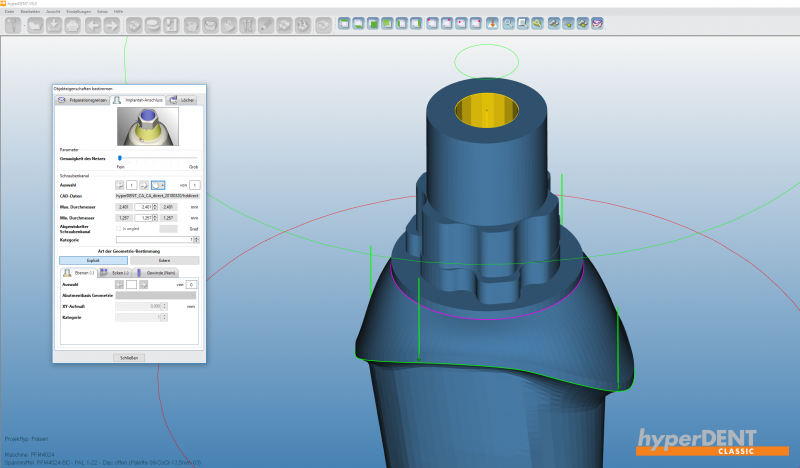Image resolution: width=800 pixels, height=468 pixels.
Task: Click the wrench tool icon in toolbar
Action: pyautogui.click(x=13, y=24)
